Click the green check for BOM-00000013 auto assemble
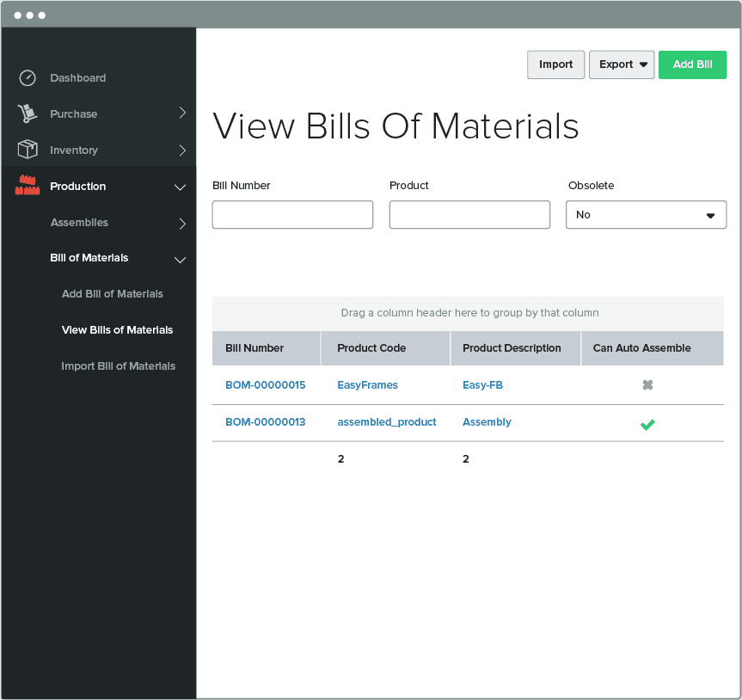 click(647, 424)
